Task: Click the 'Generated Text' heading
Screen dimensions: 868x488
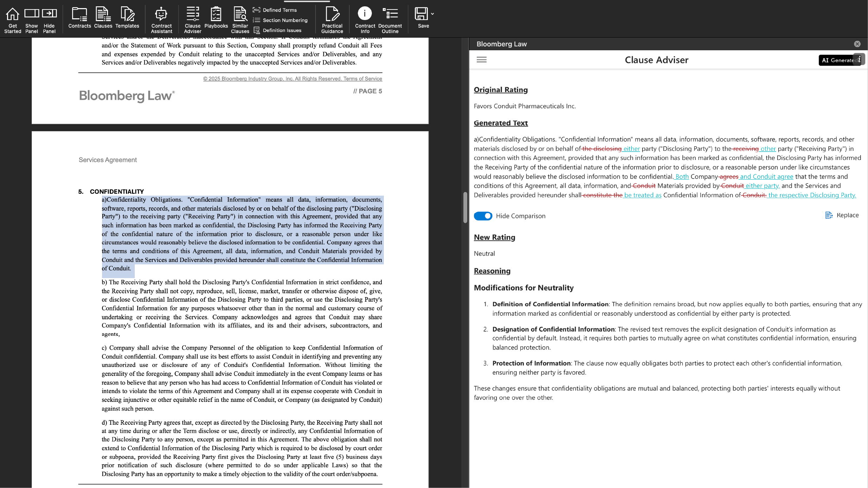Action: pos(501,123)
